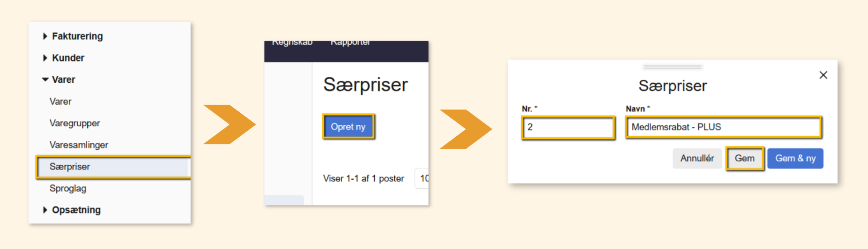This screenshot has width=868, height=249.
Task: Click the Nr. input field
Action: coord(568,127)
